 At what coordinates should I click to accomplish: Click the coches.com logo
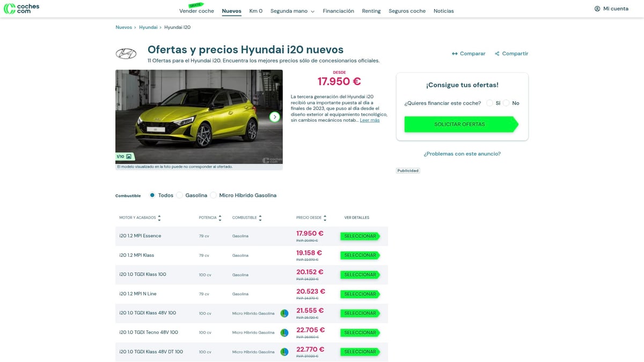[x=21, y=9]
